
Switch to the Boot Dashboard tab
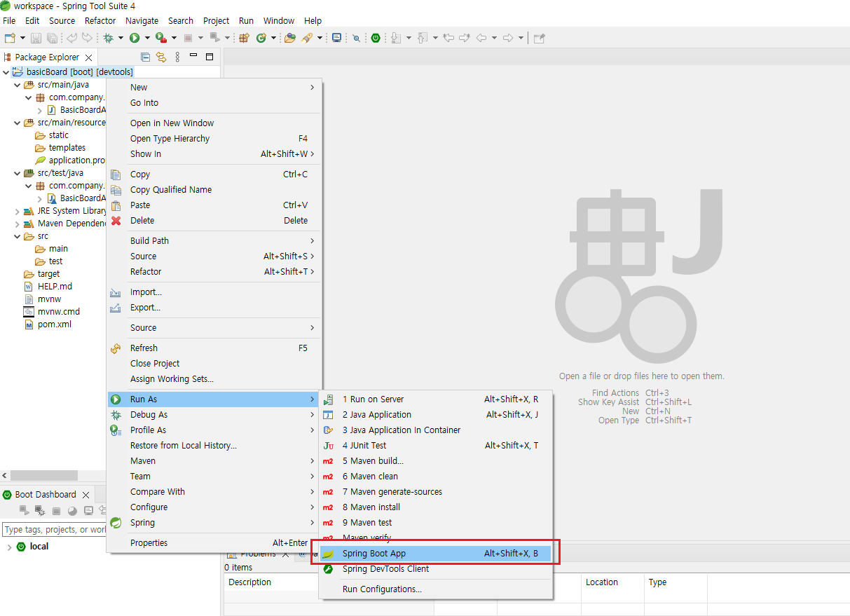(46, 495)
